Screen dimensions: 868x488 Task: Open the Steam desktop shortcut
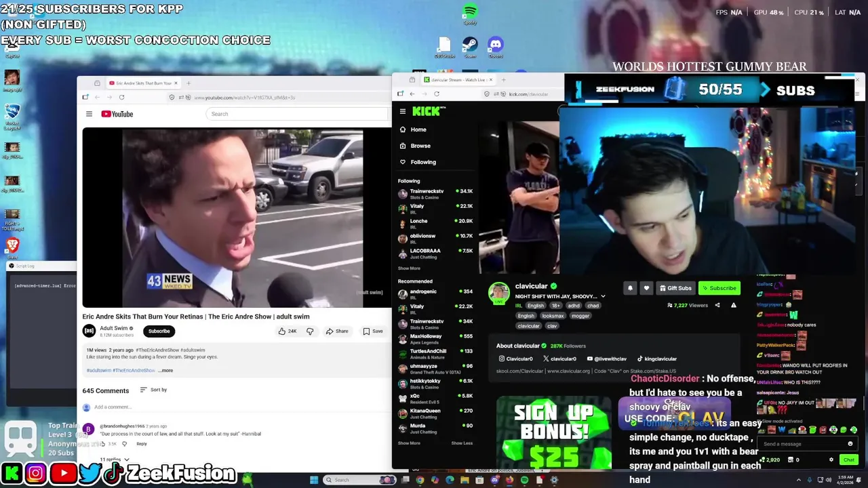470,47
